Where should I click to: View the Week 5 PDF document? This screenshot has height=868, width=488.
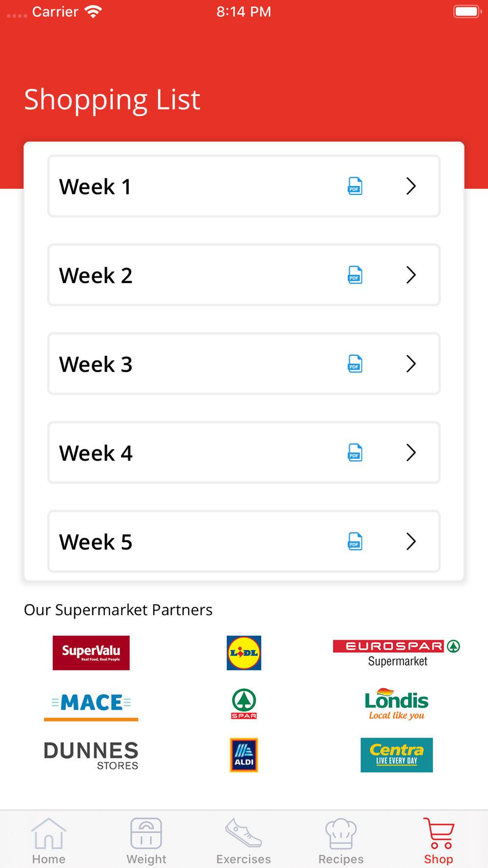[355, 541]
